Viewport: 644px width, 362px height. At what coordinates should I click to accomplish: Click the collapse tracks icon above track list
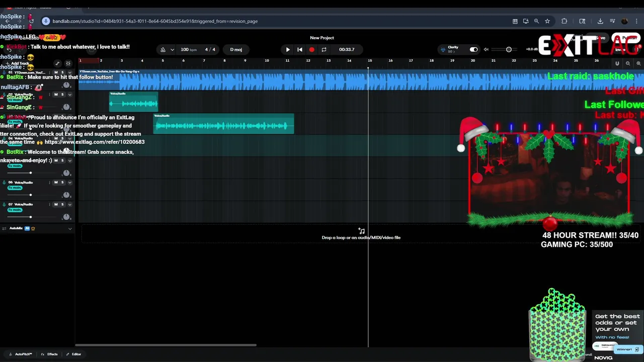tap(68, 63)
